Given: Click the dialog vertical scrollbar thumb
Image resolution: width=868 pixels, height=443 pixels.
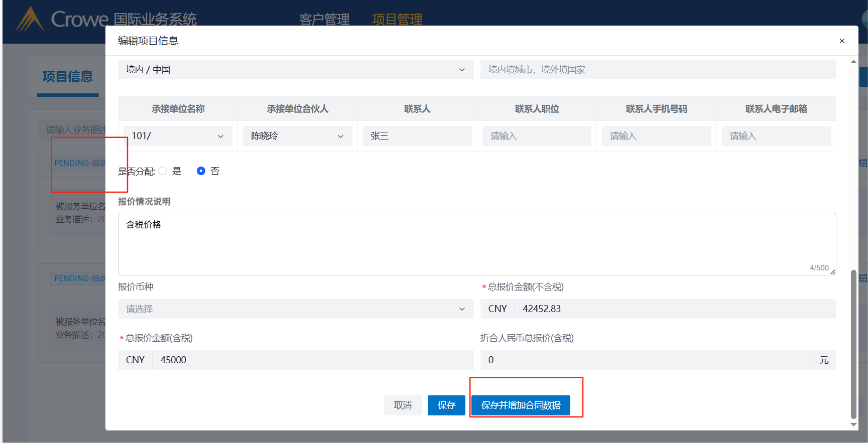Looking at the screenshot, I should pyautogui.click(x=853, y=344).
